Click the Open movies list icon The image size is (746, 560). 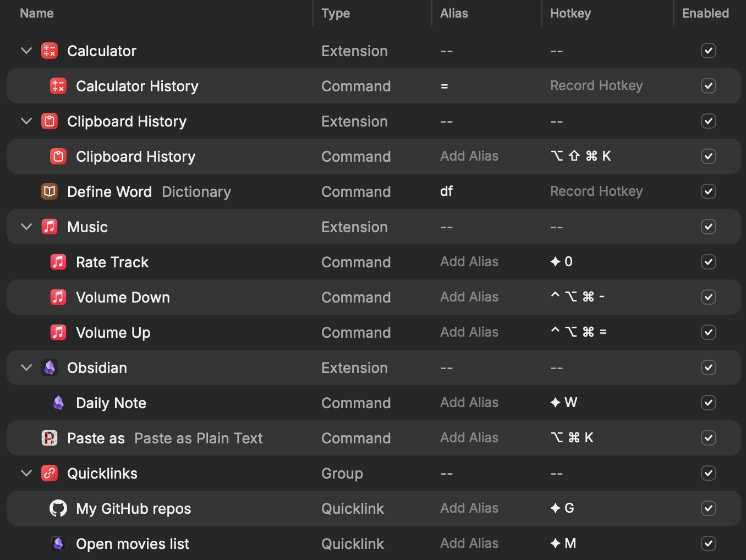(x=58, y=543)
